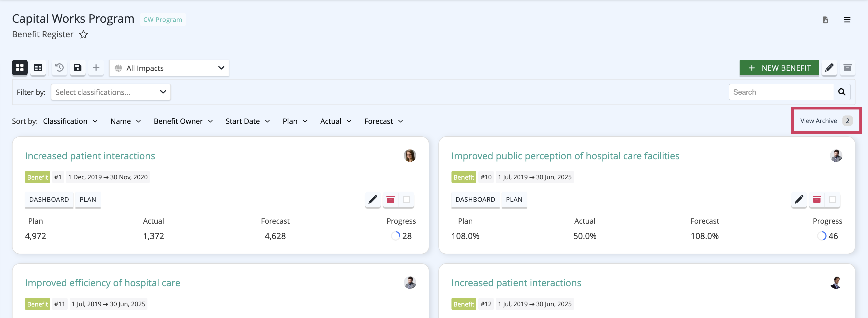The height and width of the screenshot is (318, 868).
Task: Edit benefit #1 with the pencil icon
Action: (x=373, y=200)
